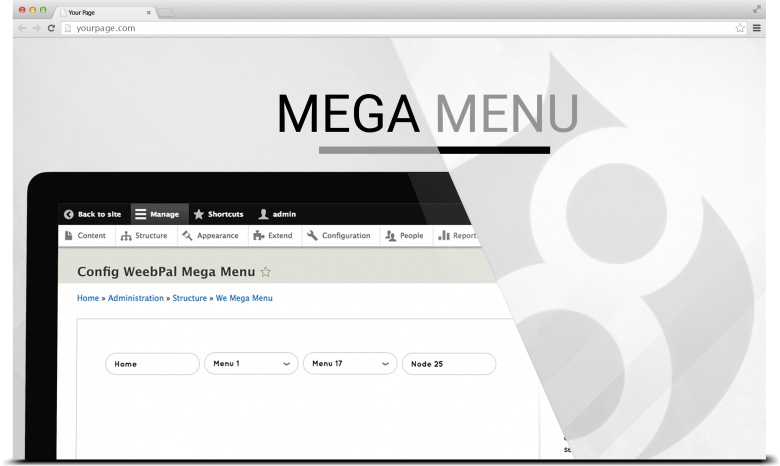Star the Config WeebPal Mega Menu page
The image size is (780, 466).
[x=265, y=272]
